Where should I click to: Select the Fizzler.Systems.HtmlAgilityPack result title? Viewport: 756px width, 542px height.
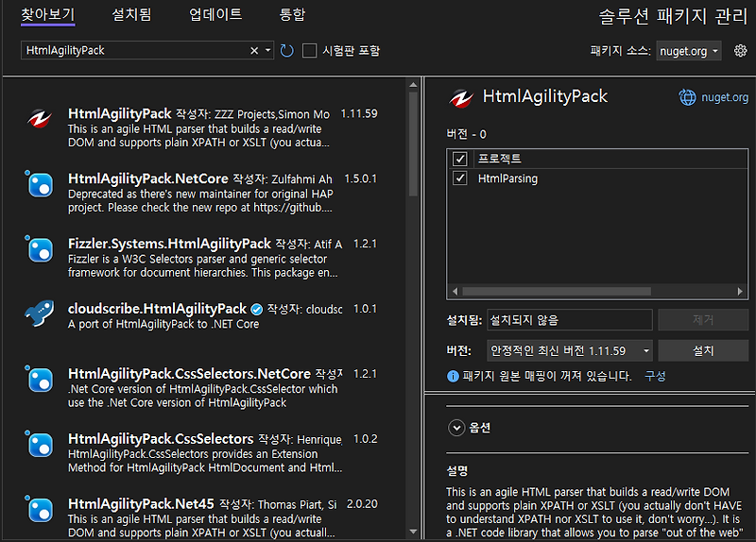[169, 244]
